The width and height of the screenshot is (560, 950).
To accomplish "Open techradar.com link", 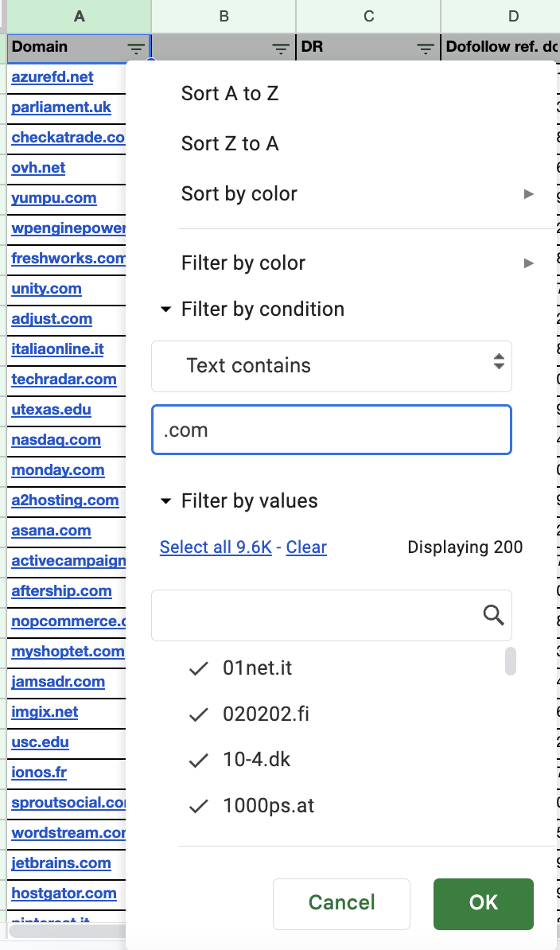I will click(64, 380).
